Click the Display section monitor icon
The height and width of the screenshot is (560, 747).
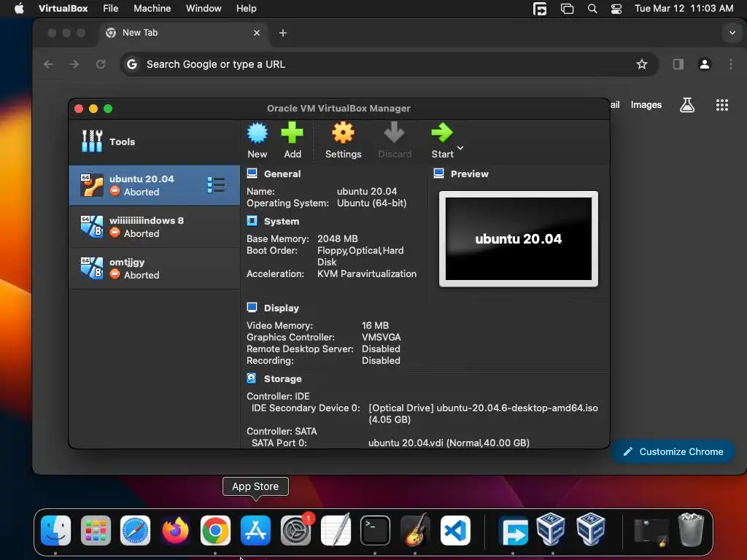[252, 308]
